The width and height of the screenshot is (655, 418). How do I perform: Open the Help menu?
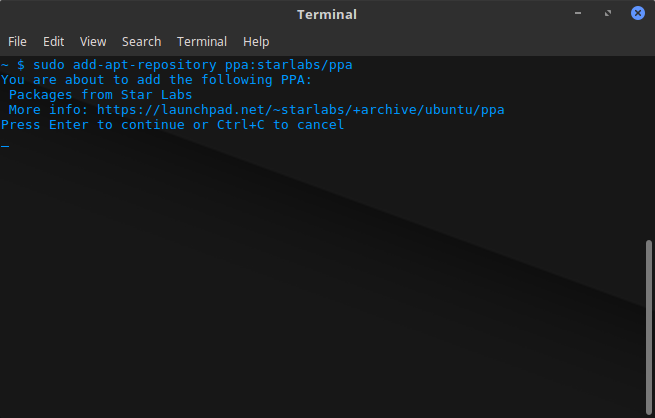coord(256,42)
